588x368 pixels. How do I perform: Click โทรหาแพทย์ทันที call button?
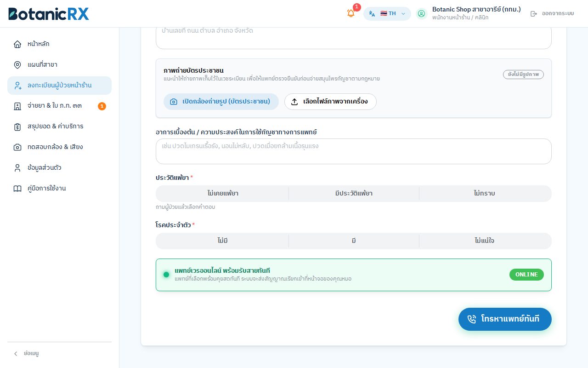(505, 319)
